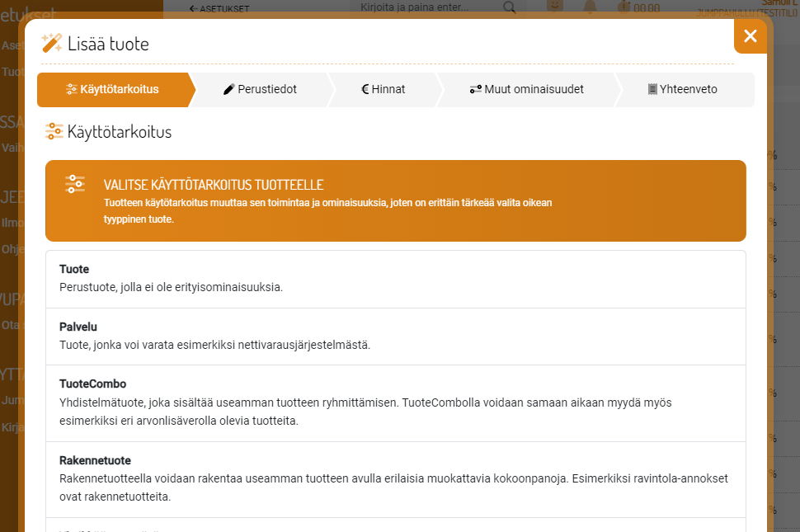The width and height of the screenshot is (800, 532).
Task: Select the Rakennetuote product type
Action: coord(395,479)
